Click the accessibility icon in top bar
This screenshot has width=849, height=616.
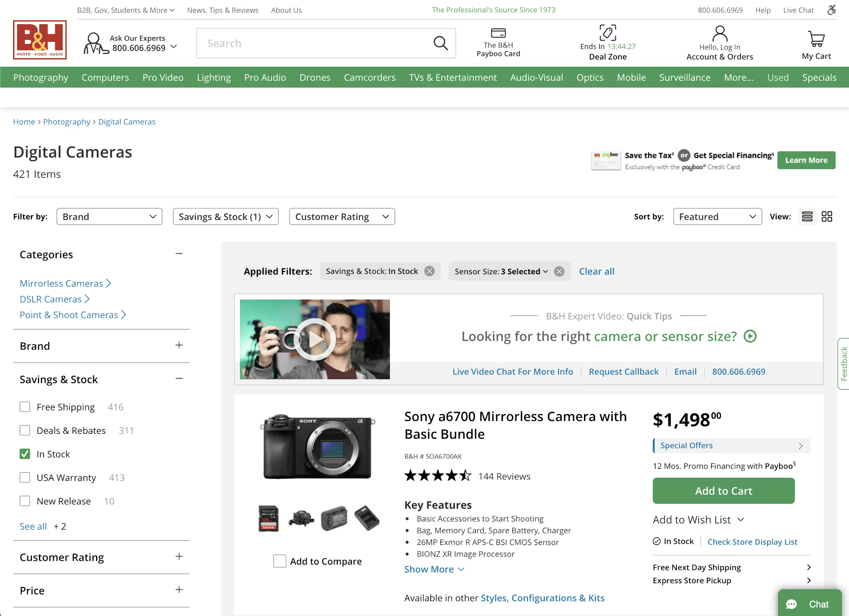pos(831,10)
